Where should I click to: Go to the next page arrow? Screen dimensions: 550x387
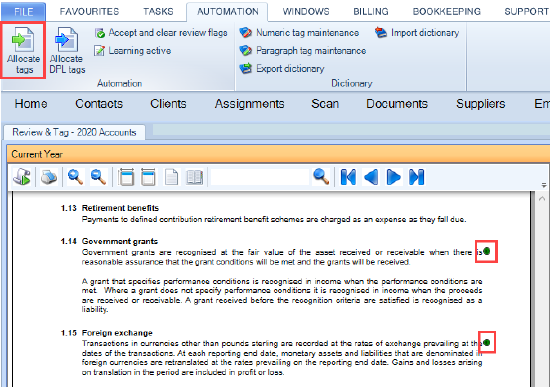(394, 177)
